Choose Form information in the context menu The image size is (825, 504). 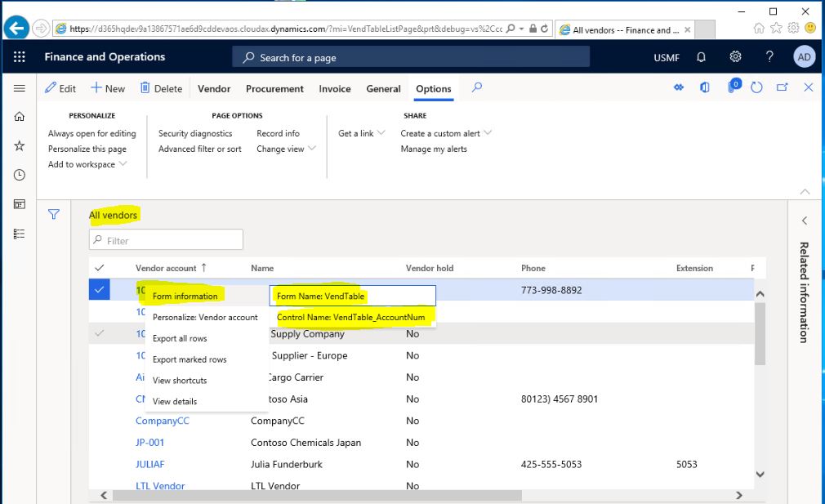pyautogui.click(x=185, y=297)
